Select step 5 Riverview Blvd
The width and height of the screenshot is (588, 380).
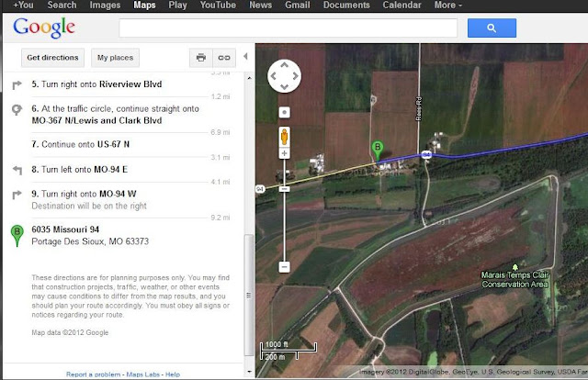click(96, 84)
